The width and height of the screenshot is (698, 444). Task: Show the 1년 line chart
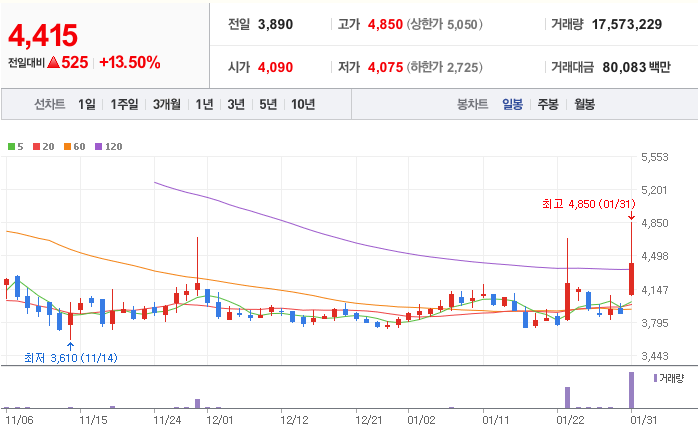coord(204,105)
